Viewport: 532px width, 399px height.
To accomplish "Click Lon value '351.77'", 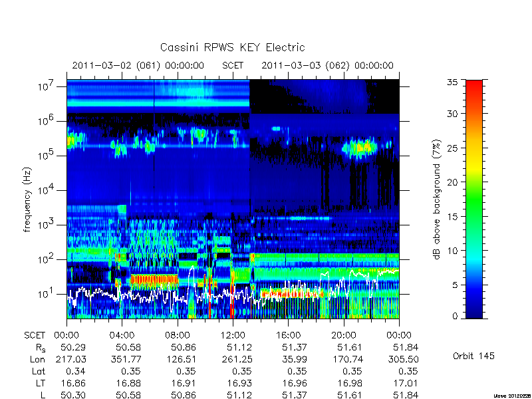I will click(x=126, y=359).
